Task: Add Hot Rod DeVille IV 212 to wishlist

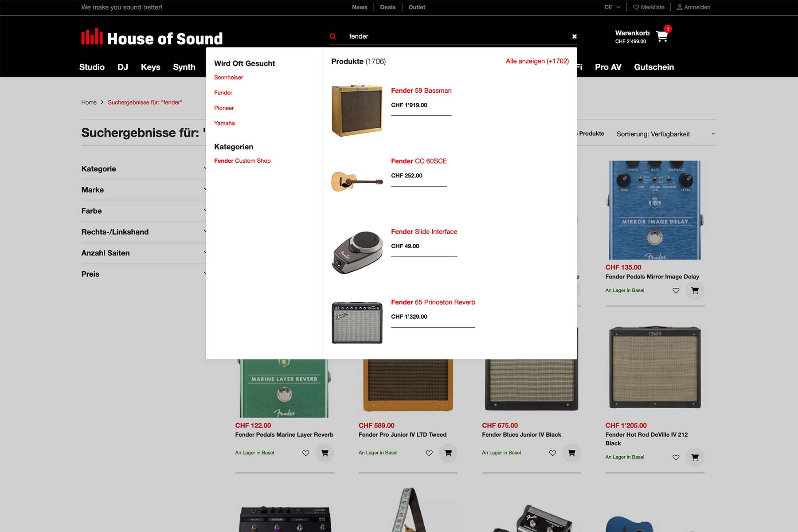Action: (x=676, y=458)
